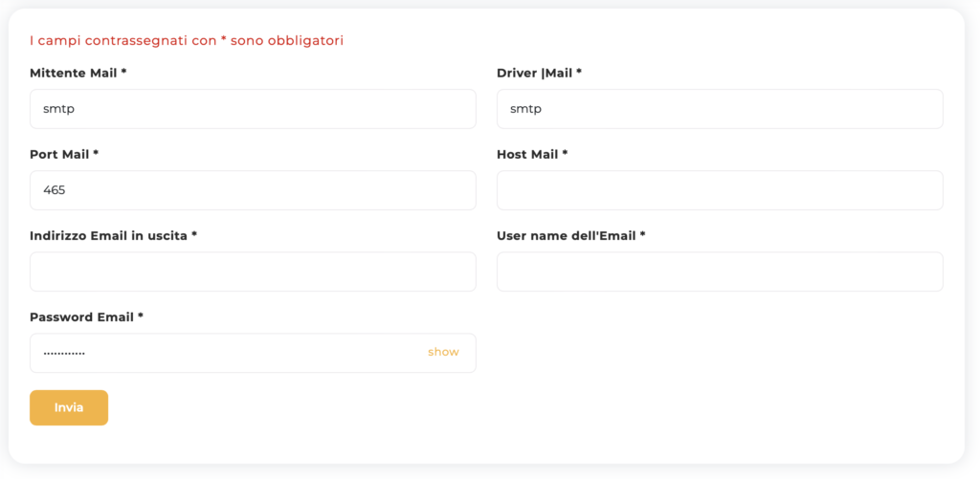This screenshot has height=479, width=980.
Task: Click the "Indirizzo Email in uscita *" label
Action: [113, 235]
